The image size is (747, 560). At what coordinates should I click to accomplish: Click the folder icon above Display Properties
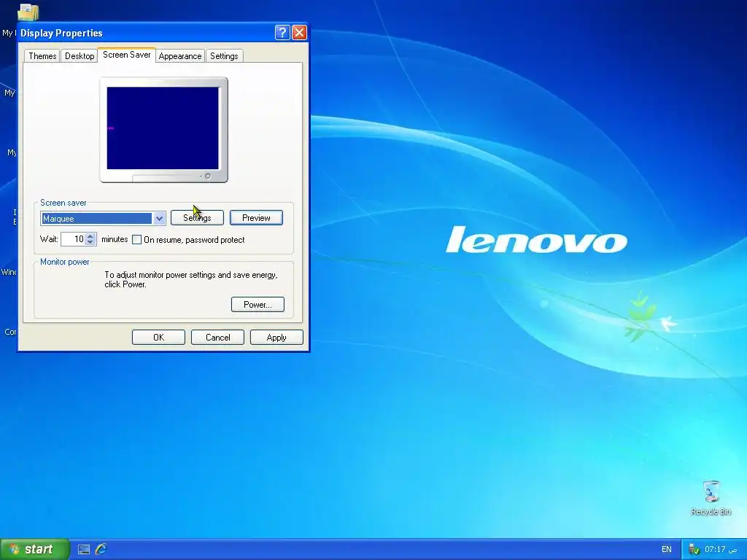(28, 12)
